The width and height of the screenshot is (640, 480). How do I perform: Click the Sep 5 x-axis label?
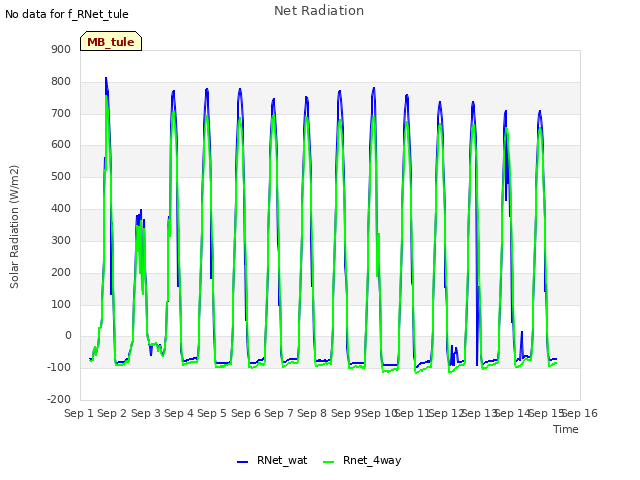pyautogui.click(x=212, y=413)
